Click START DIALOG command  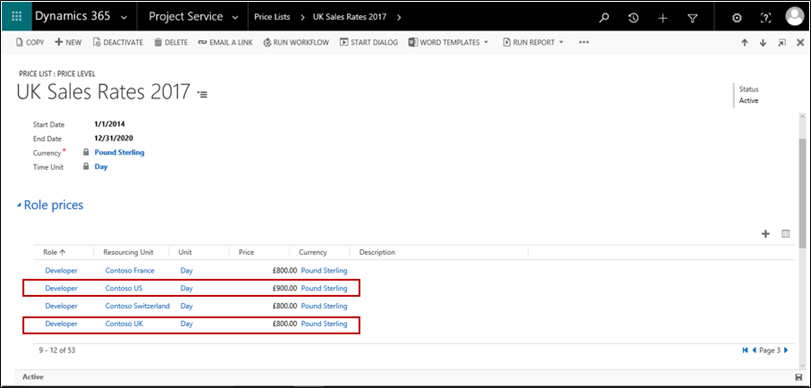click(369, 42)
